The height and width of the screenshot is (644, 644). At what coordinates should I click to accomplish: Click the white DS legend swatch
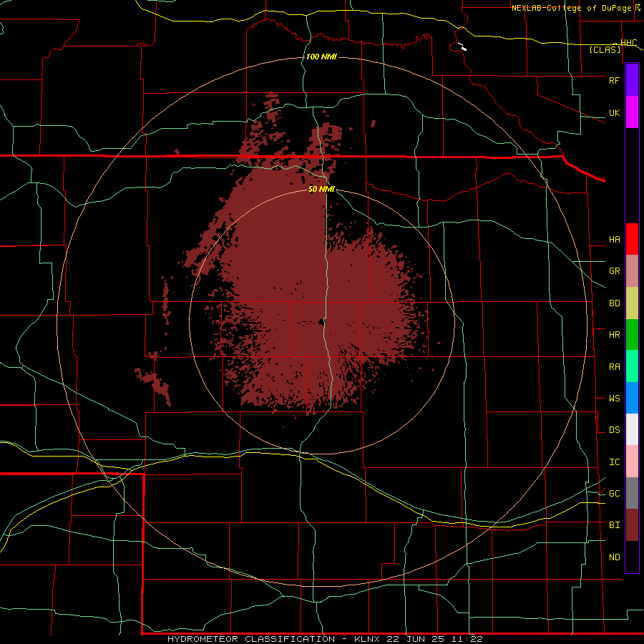click(632, 429)
